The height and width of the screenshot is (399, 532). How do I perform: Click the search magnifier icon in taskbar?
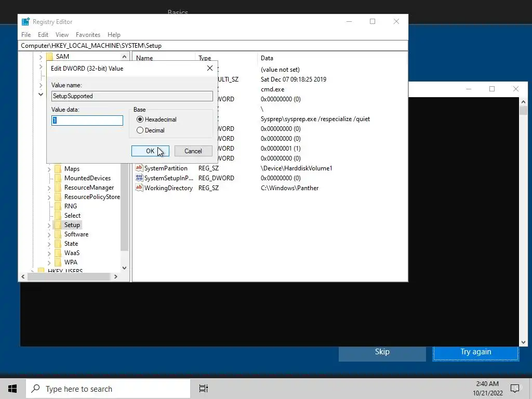(36, 389)
